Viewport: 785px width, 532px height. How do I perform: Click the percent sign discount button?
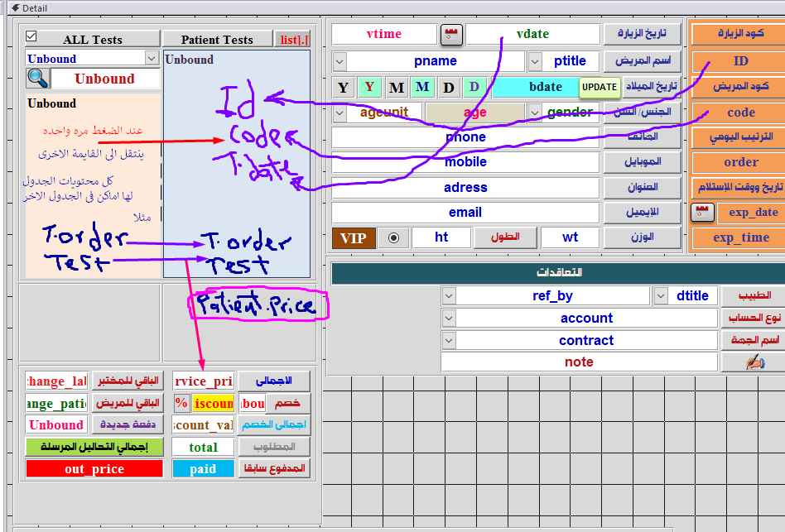(181, 403)
